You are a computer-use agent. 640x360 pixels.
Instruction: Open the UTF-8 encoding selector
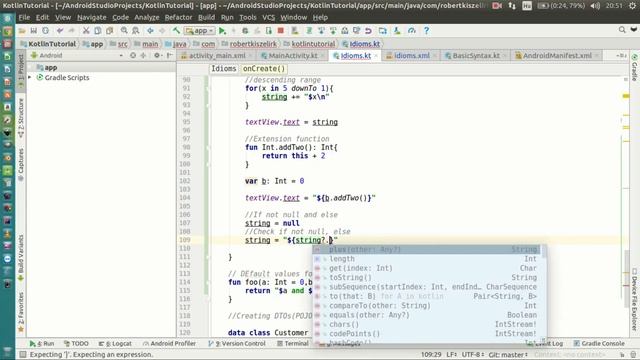[473, 354]
